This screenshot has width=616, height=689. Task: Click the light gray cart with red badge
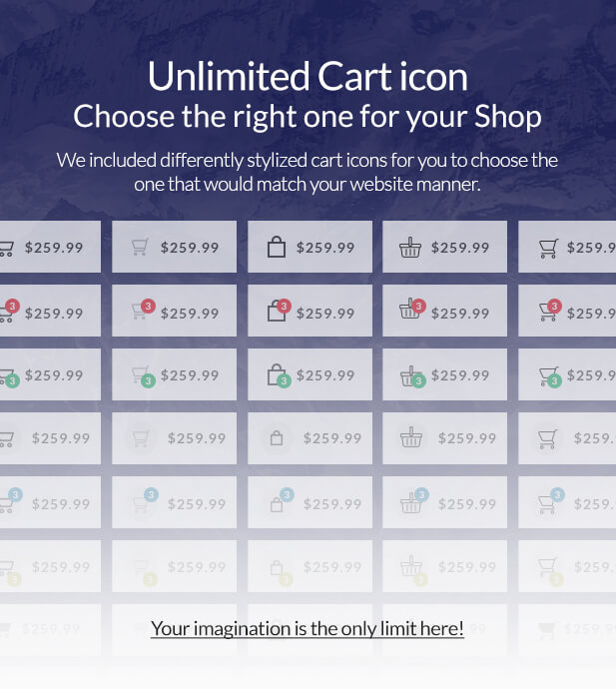pyautogui.click(x=142, y=312)
